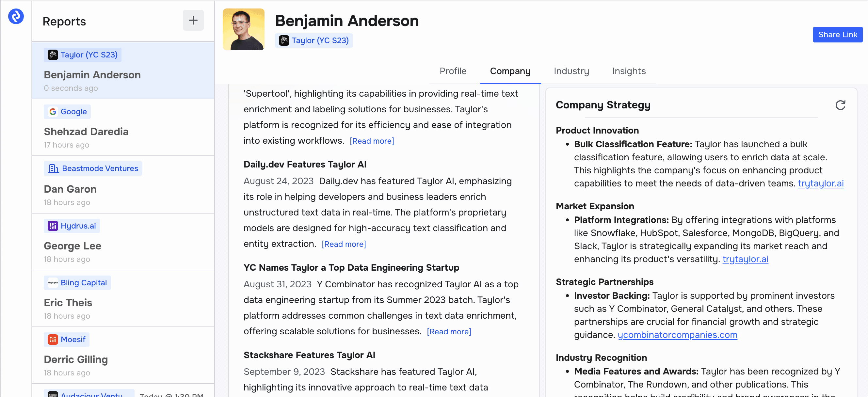868x397 pixels.
Task: Open the Google company tag
Action: [67, 112]
